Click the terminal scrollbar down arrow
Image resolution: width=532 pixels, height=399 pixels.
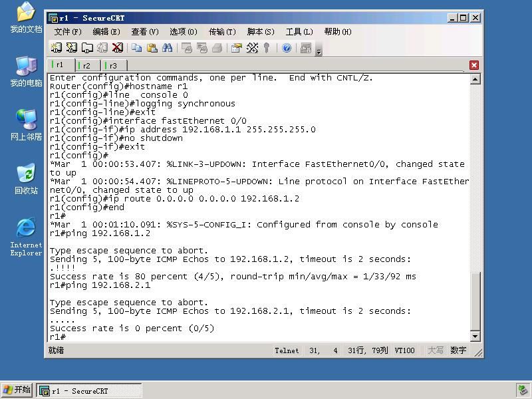pyautogui.click(x=475, y=336)
